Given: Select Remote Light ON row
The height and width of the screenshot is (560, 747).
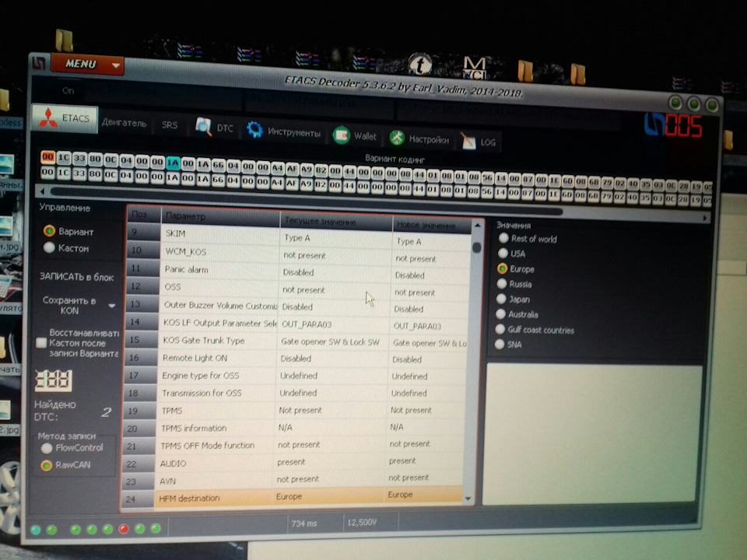Looking at the screenshot, I should point(296,358).
